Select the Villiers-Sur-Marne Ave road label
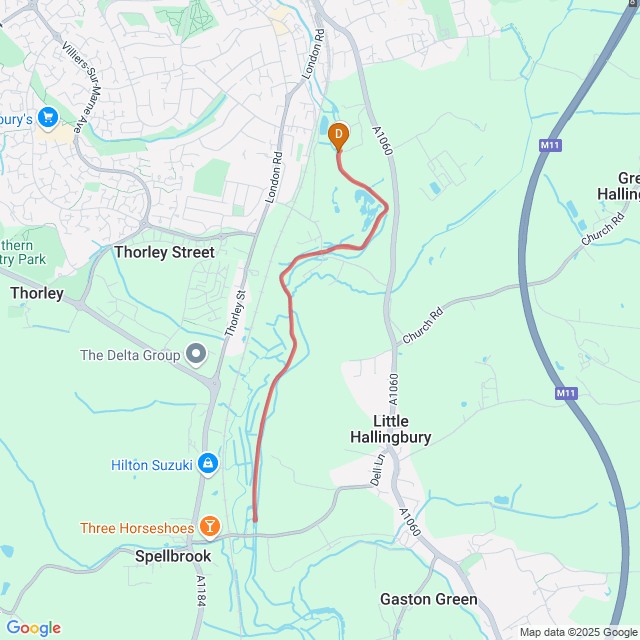Screen dimensions: 640x640 click(81, 87)
